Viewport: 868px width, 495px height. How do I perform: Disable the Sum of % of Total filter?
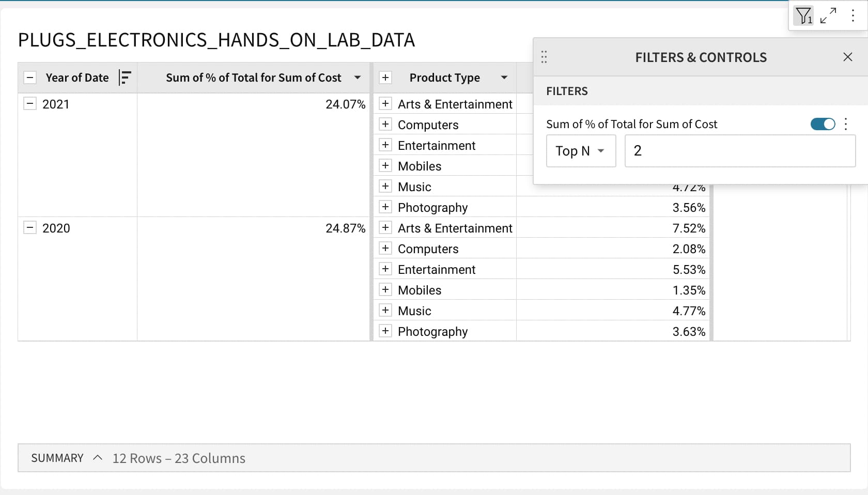click(x=823, y=124)
